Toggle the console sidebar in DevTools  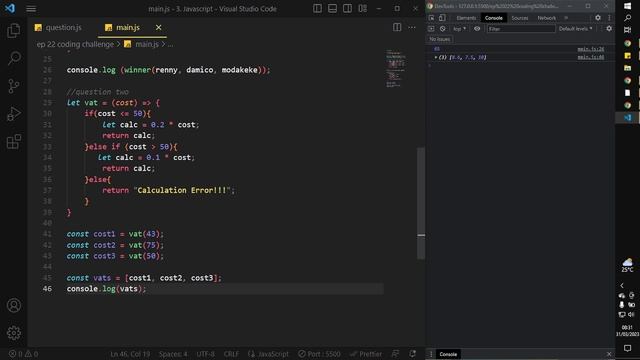pyautogui.click(x=431, y=29)
